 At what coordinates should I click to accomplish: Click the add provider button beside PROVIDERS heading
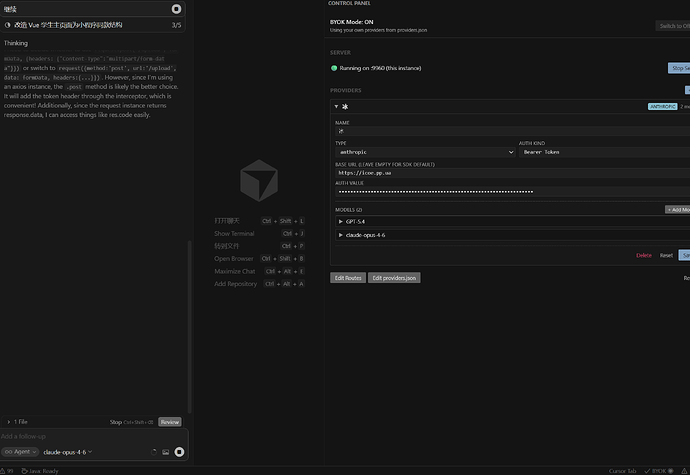tap(687, 90)
